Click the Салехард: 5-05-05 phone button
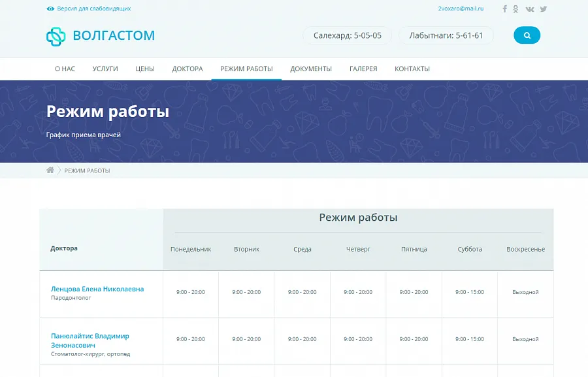 point(348,35)
